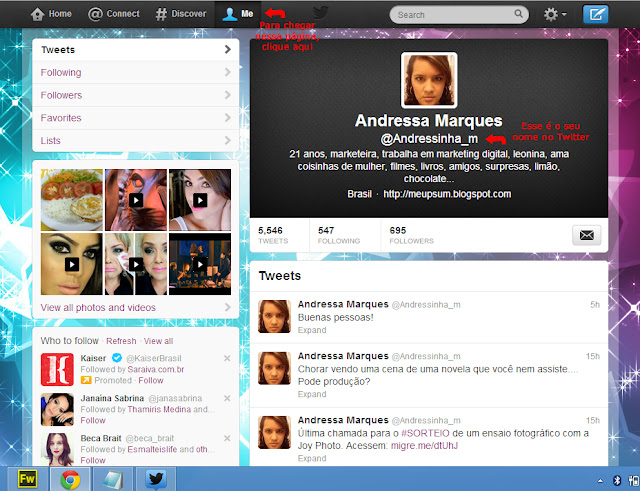
Task: Click the 5h timestamp on the first tweet
Action: click(595, 304)
